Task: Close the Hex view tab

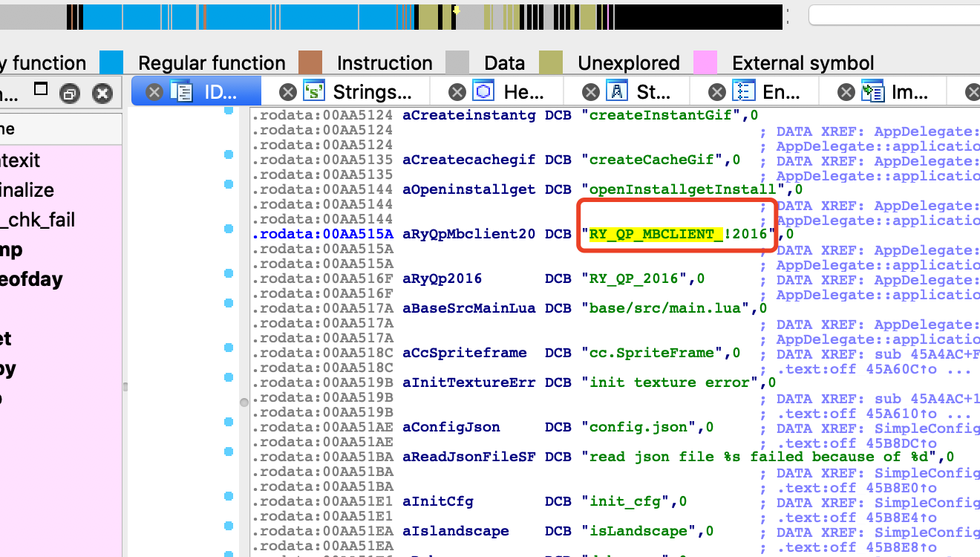Action: tap(458, 92)
